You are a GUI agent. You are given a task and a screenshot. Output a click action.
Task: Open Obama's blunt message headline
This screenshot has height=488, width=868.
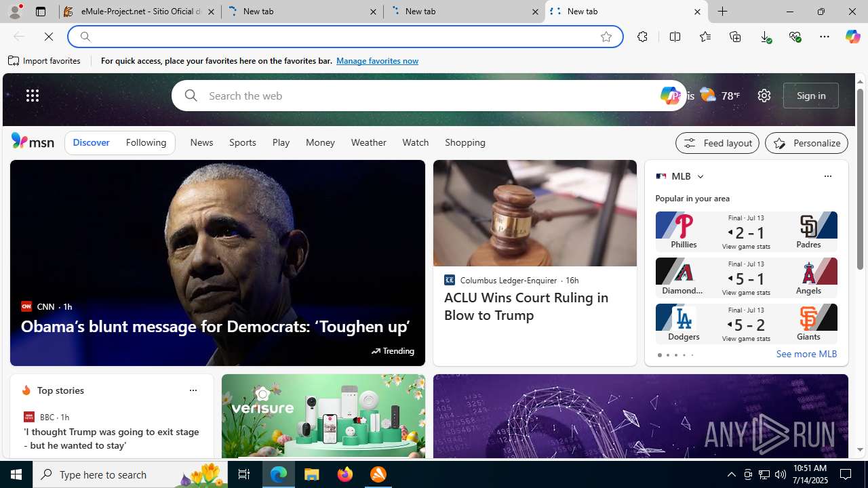pos(215,326)
